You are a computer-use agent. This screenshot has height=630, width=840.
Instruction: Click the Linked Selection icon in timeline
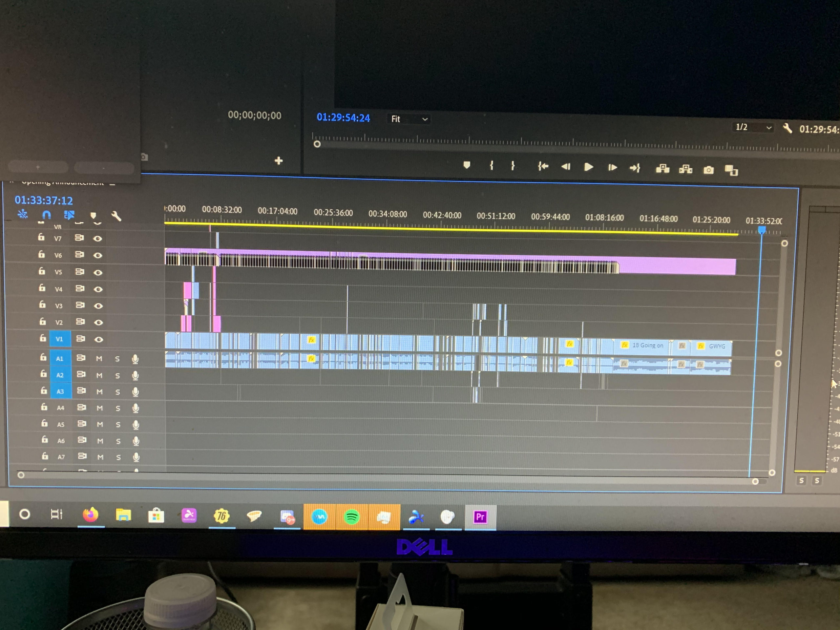[x=69, y=215]
